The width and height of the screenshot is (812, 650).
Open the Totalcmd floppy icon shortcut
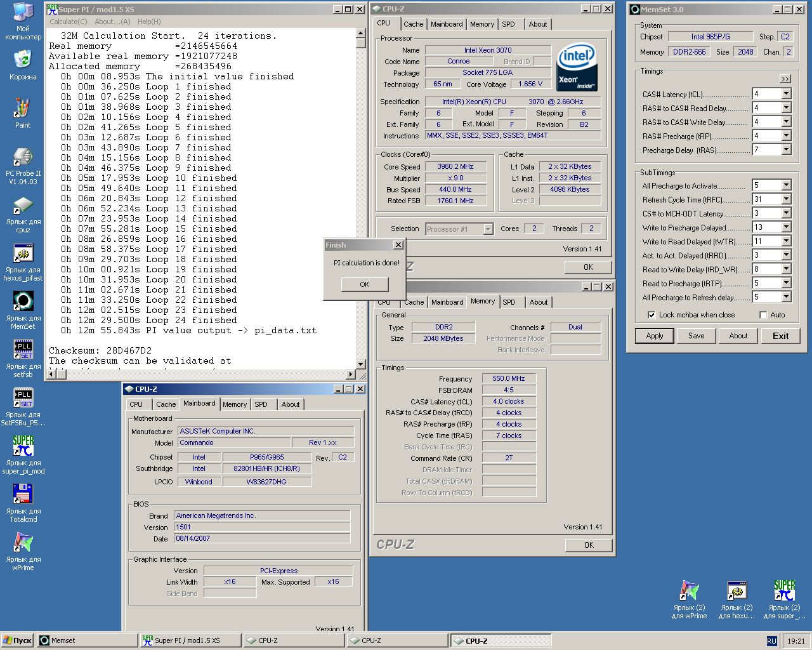pos(23,504)
